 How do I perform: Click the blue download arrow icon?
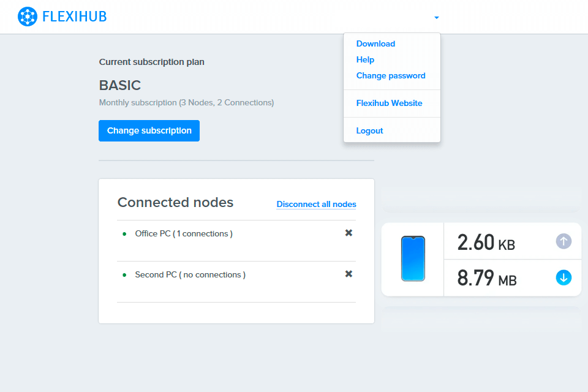pos(563,277)
